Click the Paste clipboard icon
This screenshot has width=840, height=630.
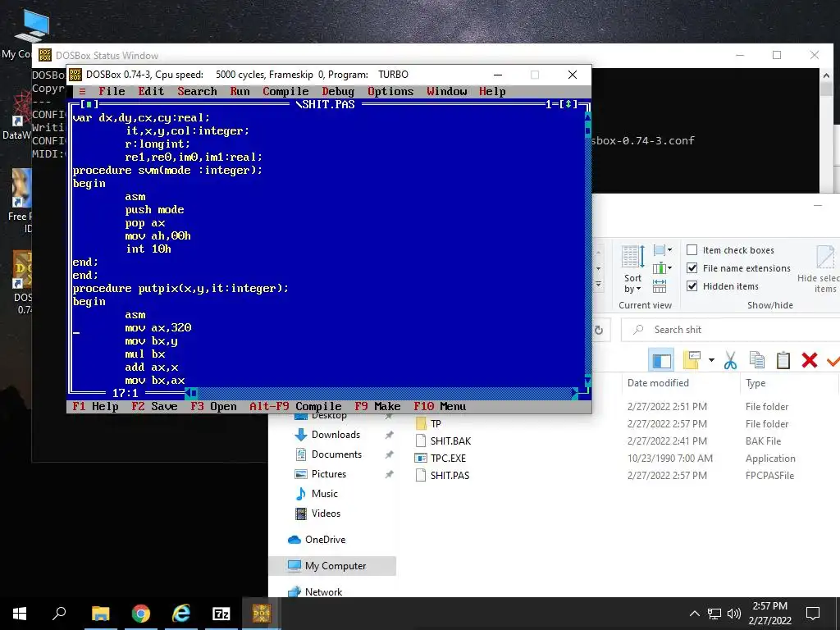click(x=783, y=360)
